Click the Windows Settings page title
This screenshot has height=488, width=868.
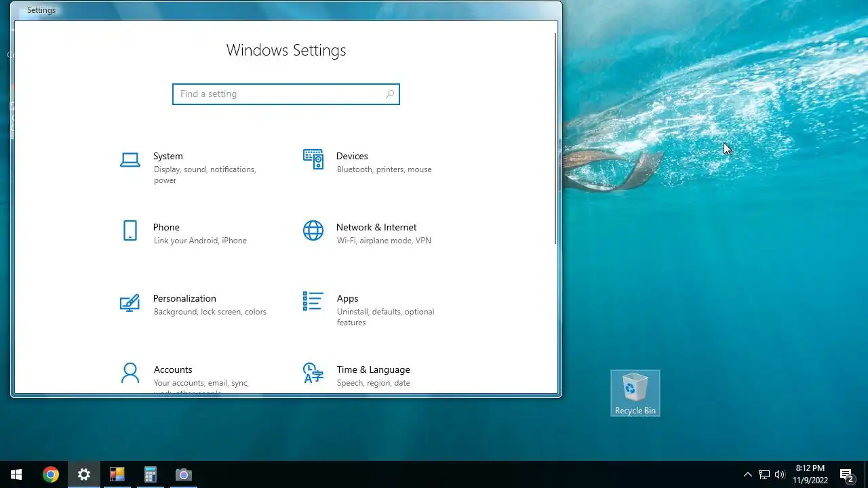coord(286,50)
